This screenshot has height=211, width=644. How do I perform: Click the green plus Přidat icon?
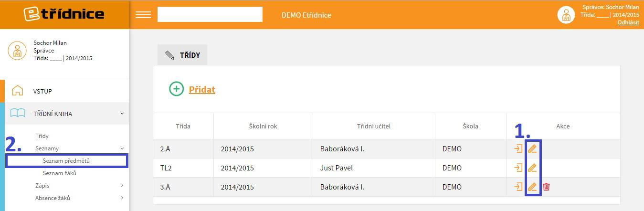point(176,89)
